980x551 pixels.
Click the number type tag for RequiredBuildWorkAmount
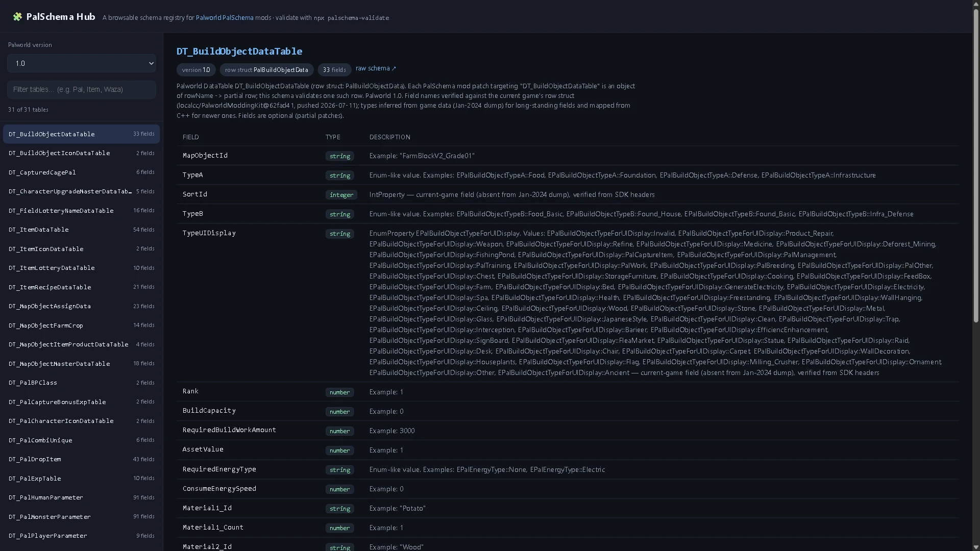(340, 431)
